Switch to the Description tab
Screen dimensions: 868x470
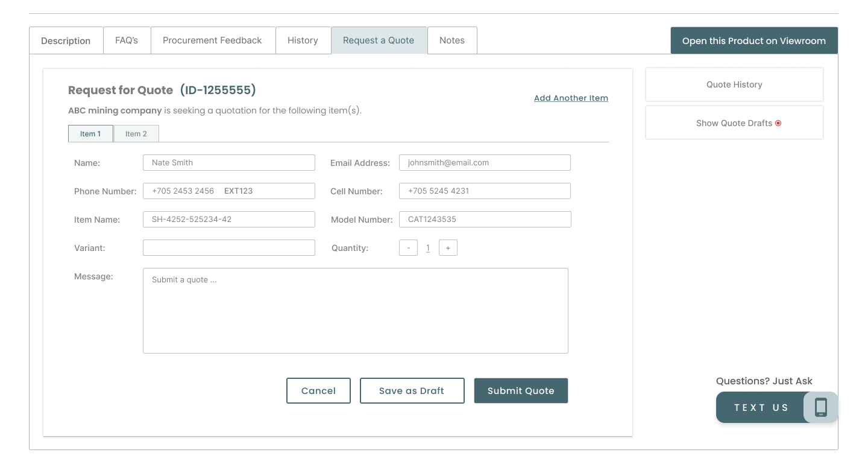tap(66, 40)
